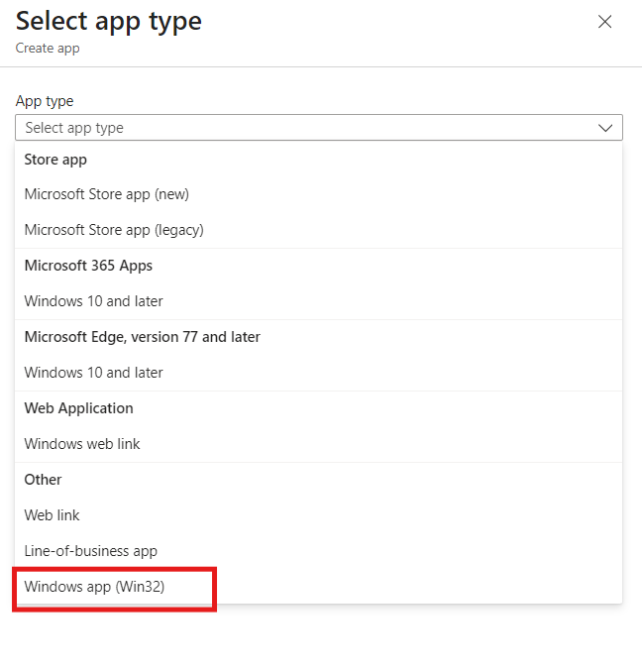Viewport: 642px width, 672px height.
Task: Select the Windows web link option
Action: [82, 444]
